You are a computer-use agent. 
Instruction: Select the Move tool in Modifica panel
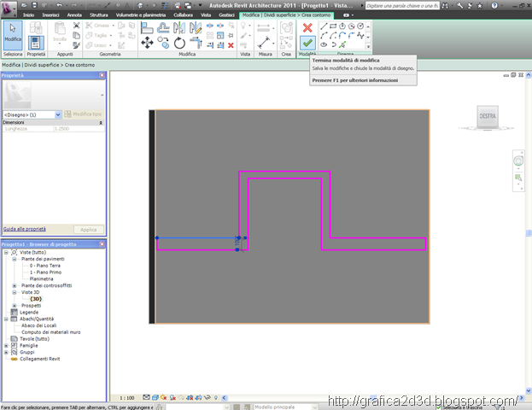tap(148, 42)
